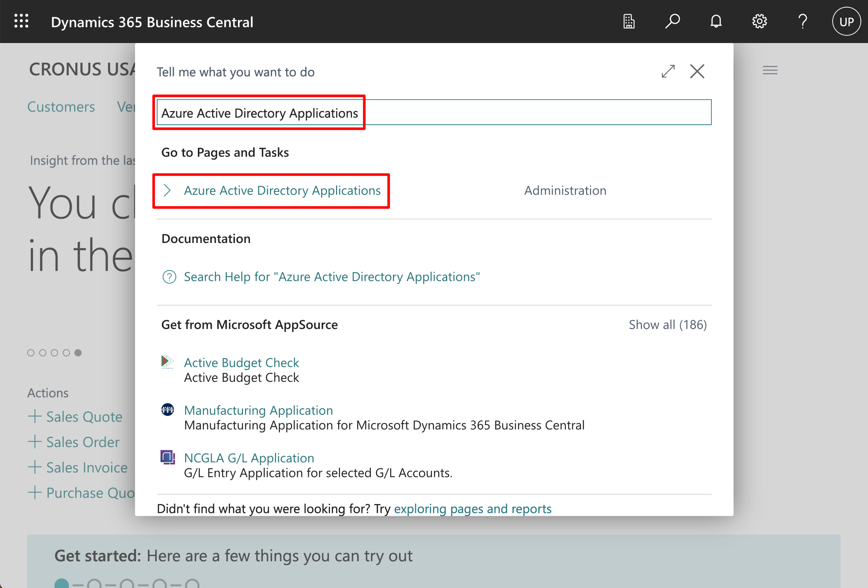The image size is (868, 588).
Task: Click the Sales Invoice action
Action: coord(87,468)
